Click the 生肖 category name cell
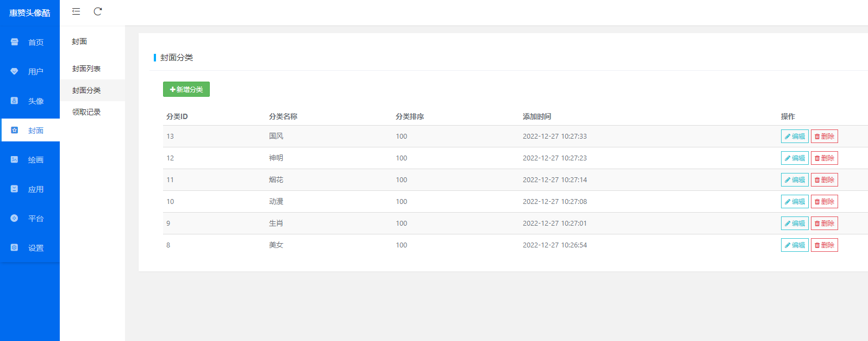The width and height of the screenshot is (868, 341). (x=276, y=223)
